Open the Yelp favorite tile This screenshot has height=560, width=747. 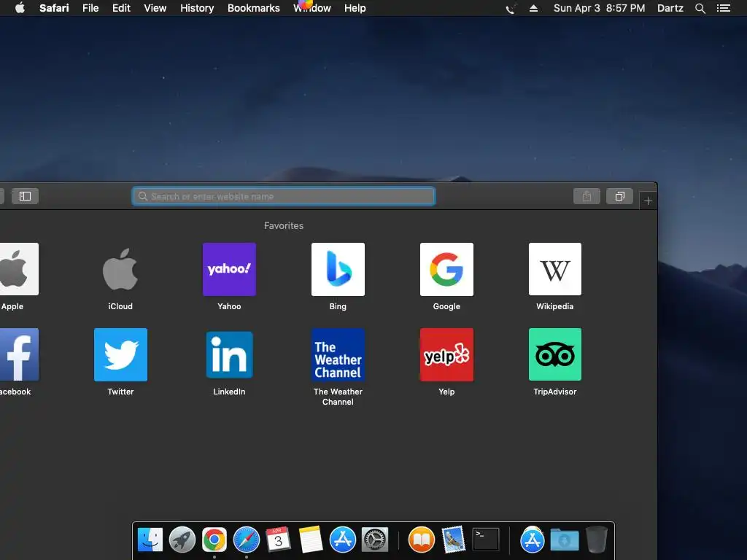446,354
